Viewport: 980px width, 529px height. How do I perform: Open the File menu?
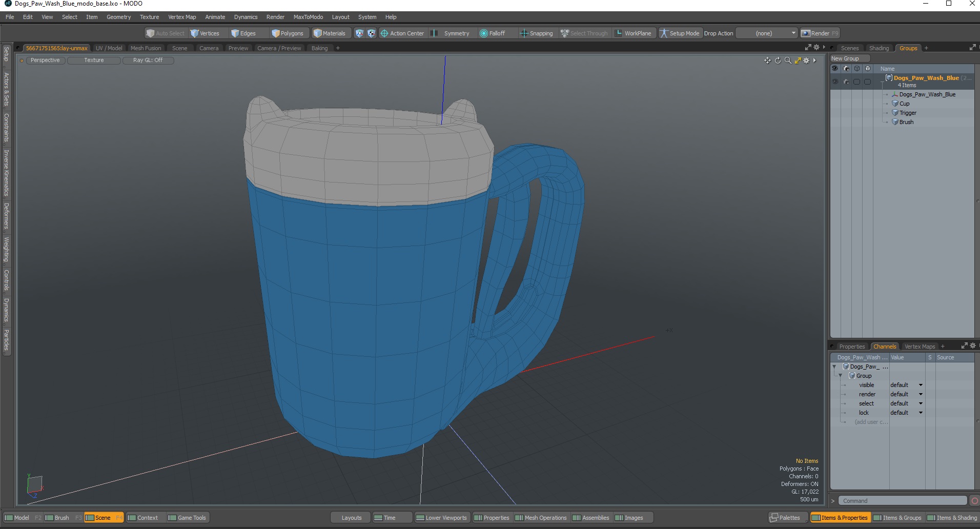[x=10, y=17]
